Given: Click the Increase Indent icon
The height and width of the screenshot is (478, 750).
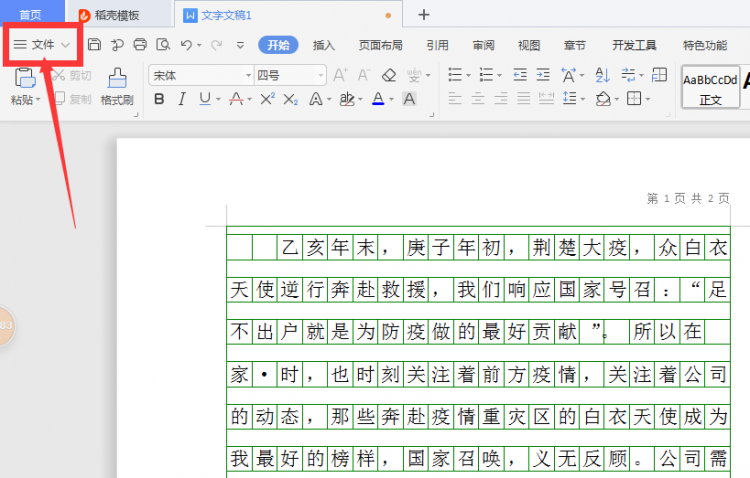Looking at the screenshot, I should (543, 75).
